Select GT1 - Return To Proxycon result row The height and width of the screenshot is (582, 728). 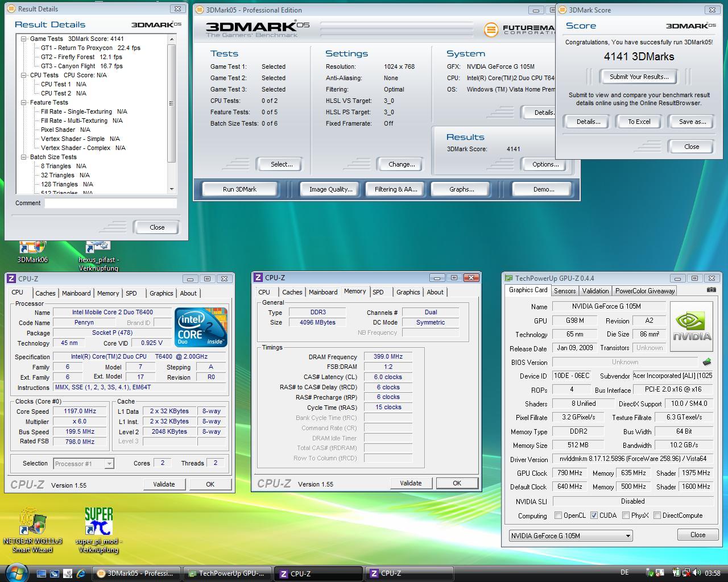coord(90,48)
